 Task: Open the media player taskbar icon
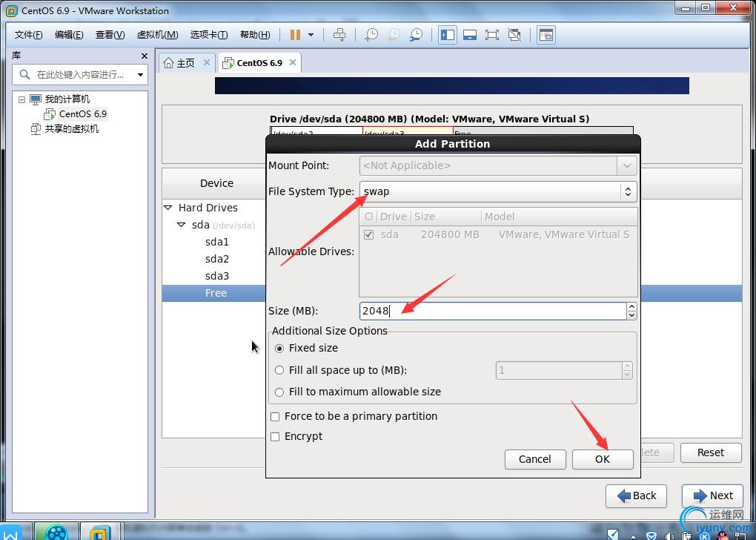click(57, 531)
